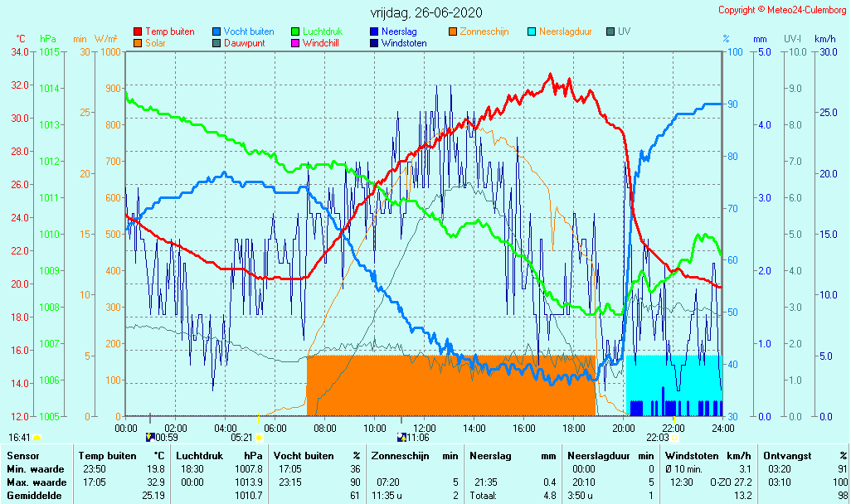Select the UV legend label
851x504 pixels.
point(624,32)
